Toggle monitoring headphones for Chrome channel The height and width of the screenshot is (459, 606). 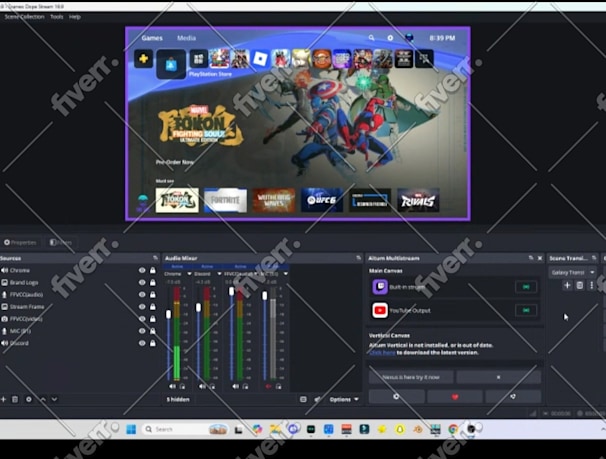[x=182, y=386]
